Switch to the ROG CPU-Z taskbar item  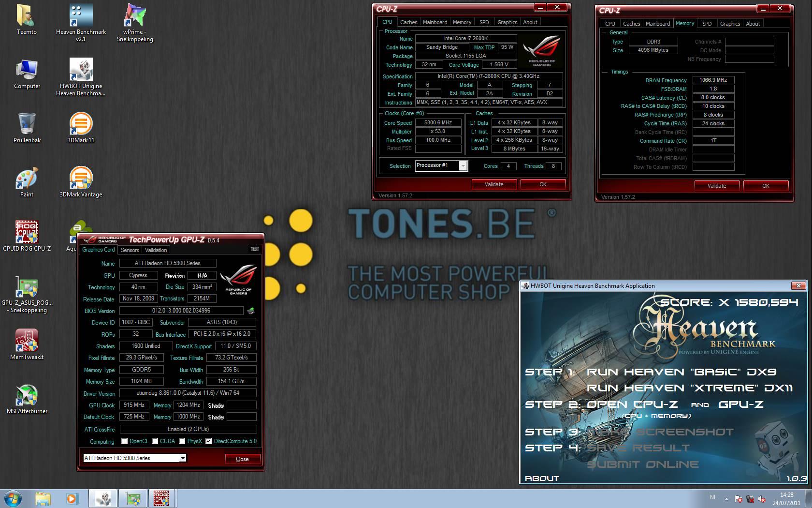pos(162,498)
